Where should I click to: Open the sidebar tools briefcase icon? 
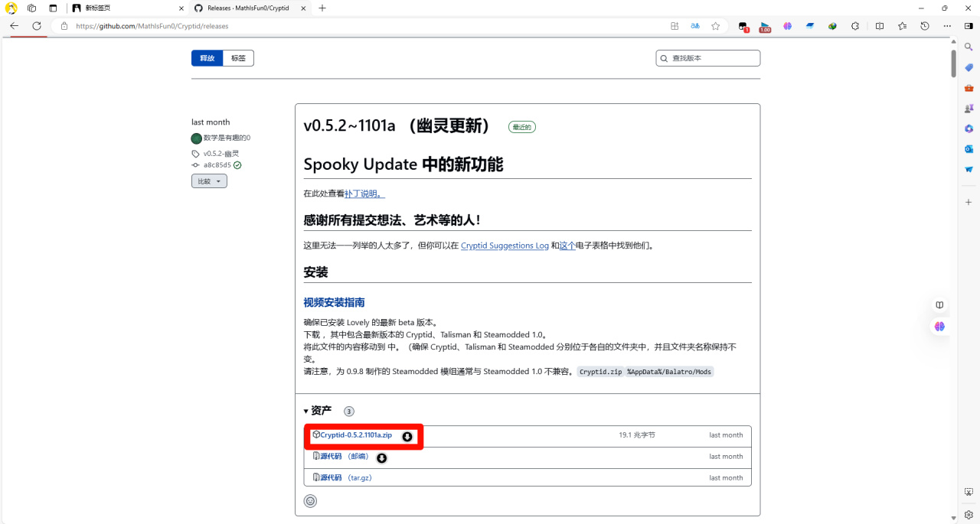969,88
